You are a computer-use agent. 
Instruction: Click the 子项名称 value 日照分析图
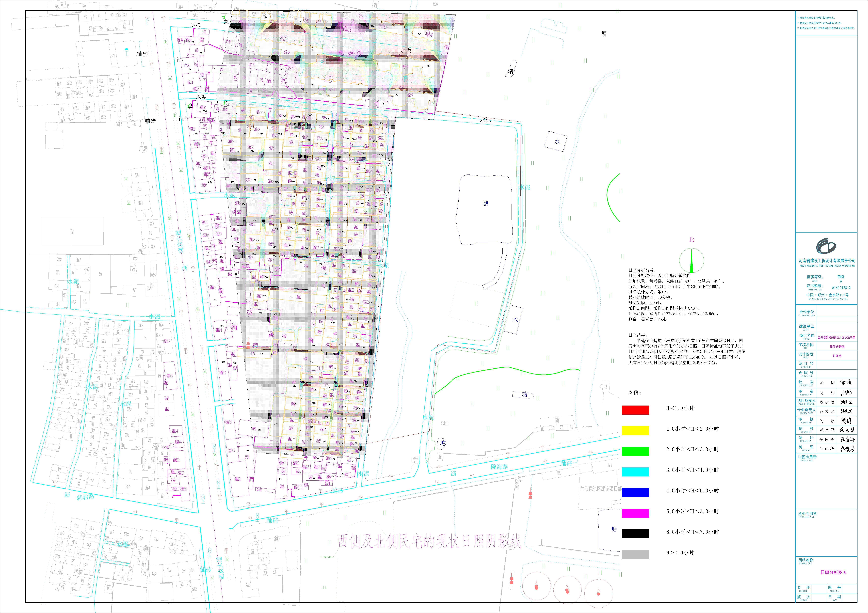tap(837, 347)
